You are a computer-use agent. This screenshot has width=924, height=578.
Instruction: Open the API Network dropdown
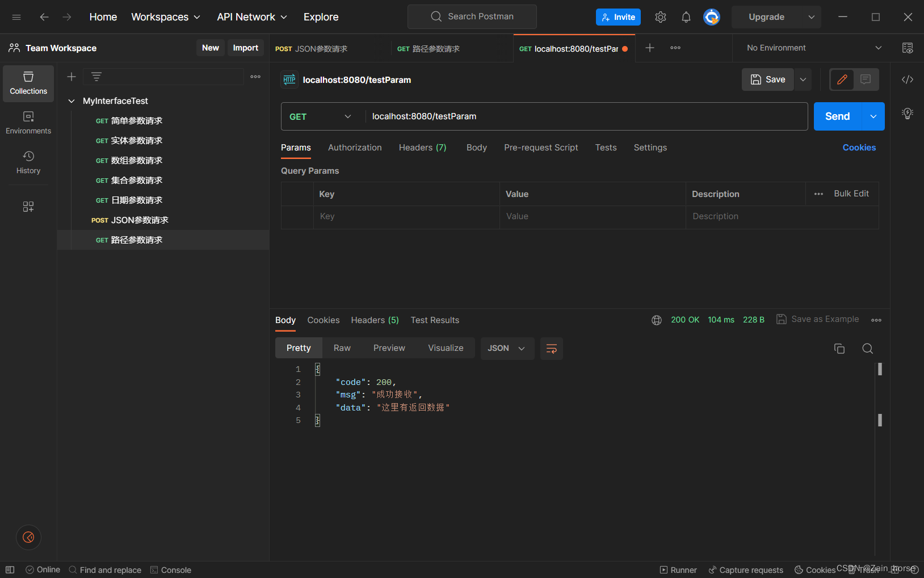(x=252, y=17)
